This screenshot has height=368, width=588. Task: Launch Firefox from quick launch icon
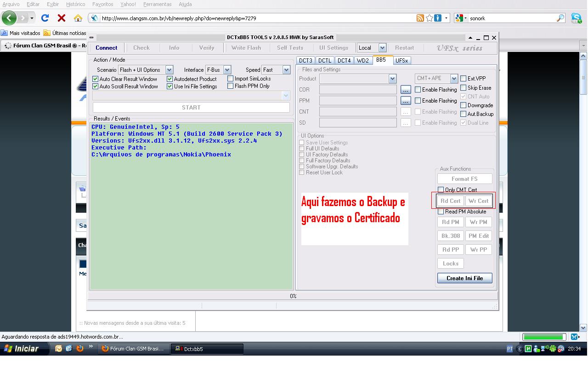point(79,348)
